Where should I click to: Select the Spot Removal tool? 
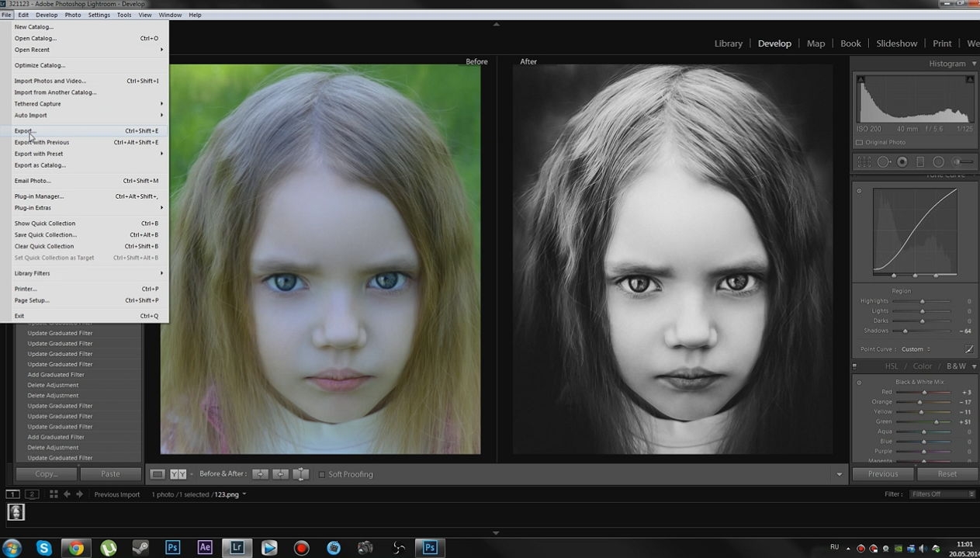pyautogui.click(x=883, y=162)
